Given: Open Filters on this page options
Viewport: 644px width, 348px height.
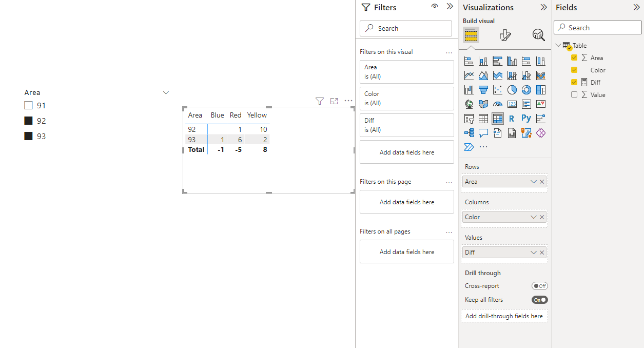Looking at the screenshot, I should 449,182.
